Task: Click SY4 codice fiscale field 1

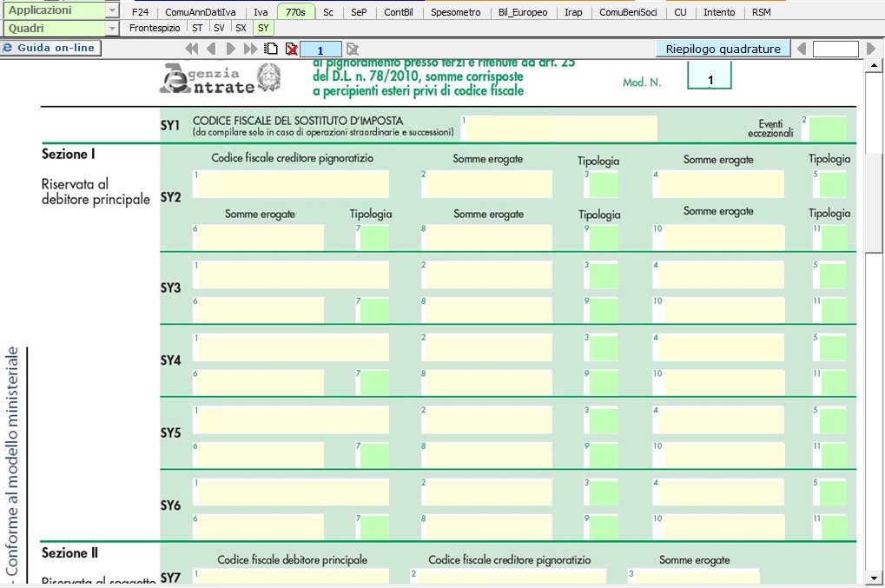Action: pyautogui.click(x=293, y=347)
